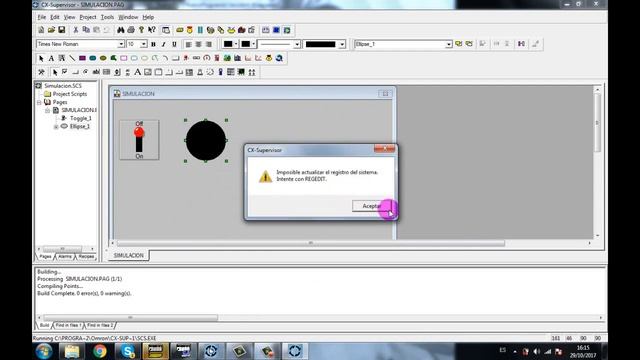Select the filled olive Ellipse tool
The width and height of the screenshot is (640, 360).
tap(103, 58)
